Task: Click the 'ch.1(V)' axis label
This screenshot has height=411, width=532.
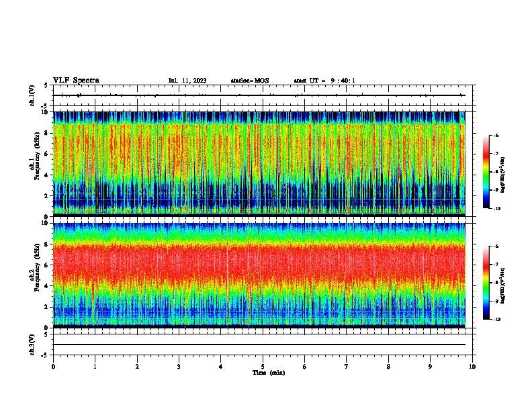Action: pyautogui.click(x=32, y=95)
